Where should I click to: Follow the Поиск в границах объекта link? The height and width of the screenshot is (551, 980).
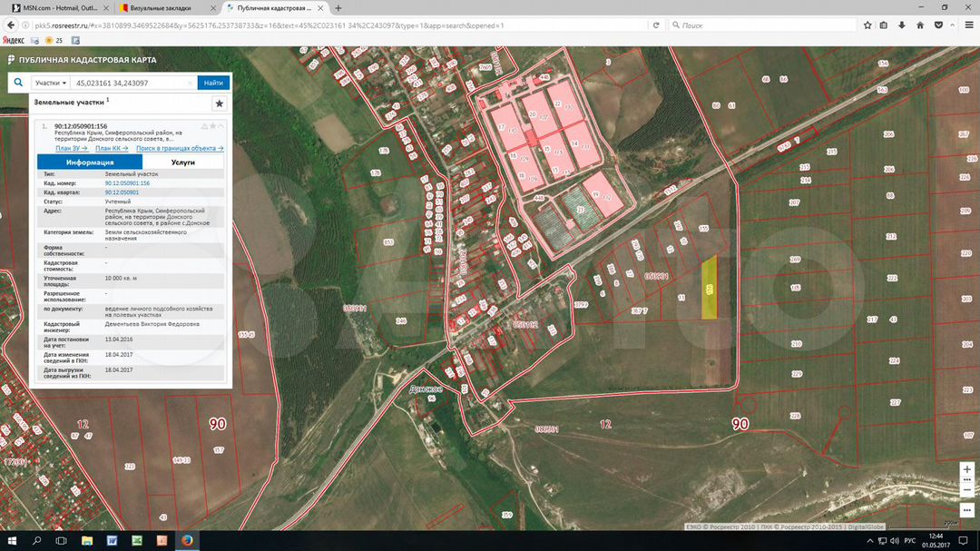click(x=179, y=148)
